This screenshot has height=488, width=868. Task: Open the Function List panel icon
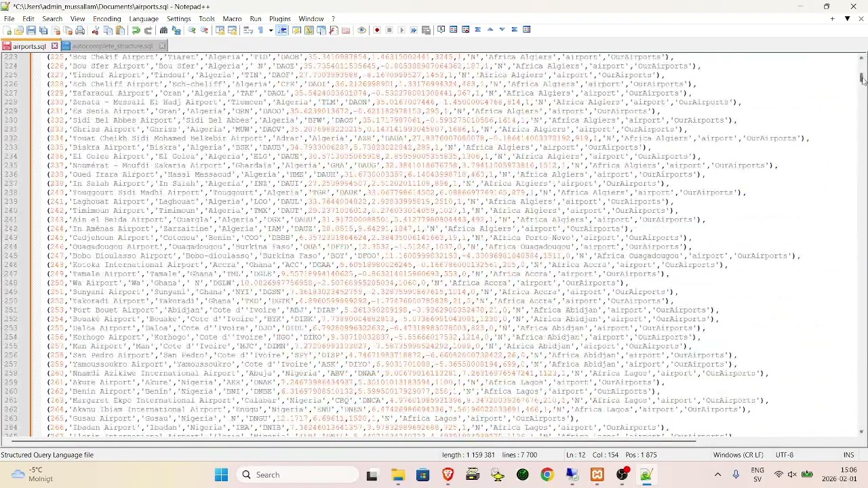[x=334, y=30]
